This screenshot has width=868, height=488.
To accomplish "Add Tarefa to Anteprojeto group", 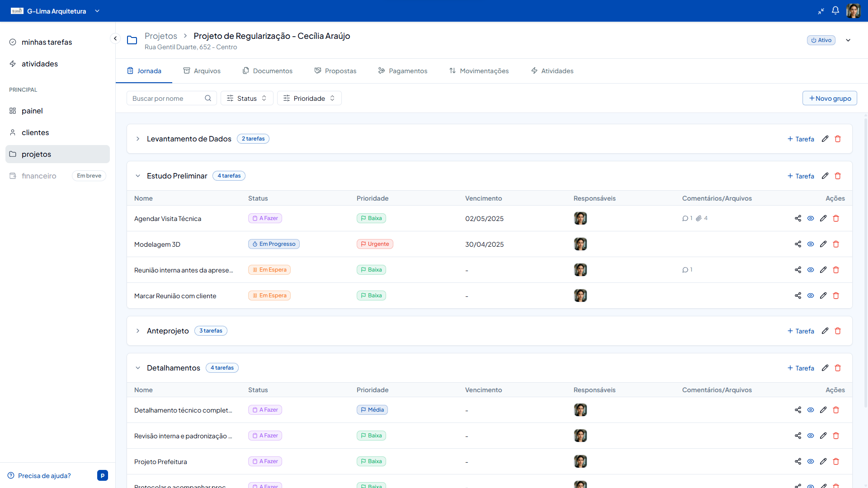I will (801, 331).
